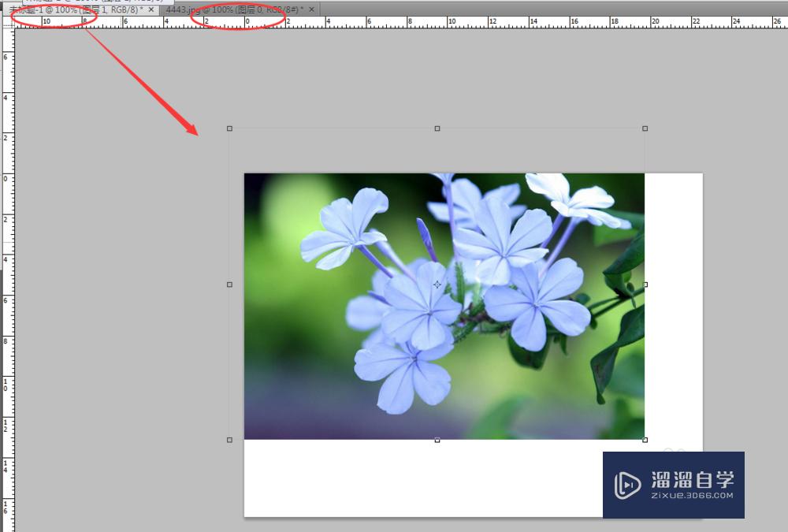Switch to the 4443.jpg document tab

pos(240,9)
